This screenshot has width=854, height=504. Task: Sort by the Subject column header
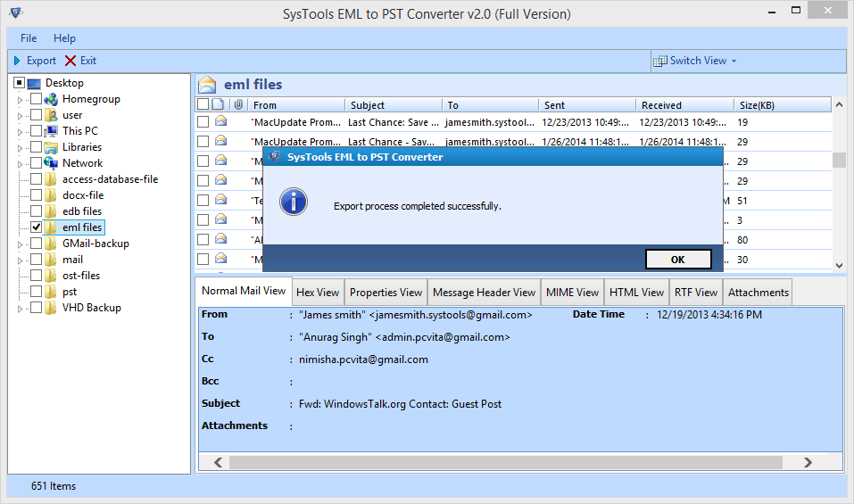coord(394,105)
